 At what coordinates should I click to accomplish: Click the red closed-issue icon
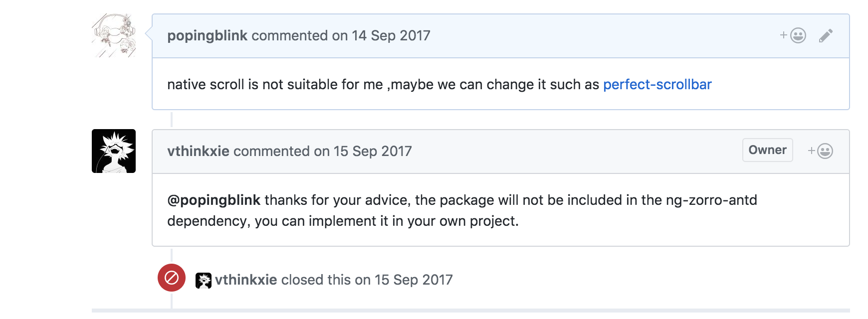(172, 278)
